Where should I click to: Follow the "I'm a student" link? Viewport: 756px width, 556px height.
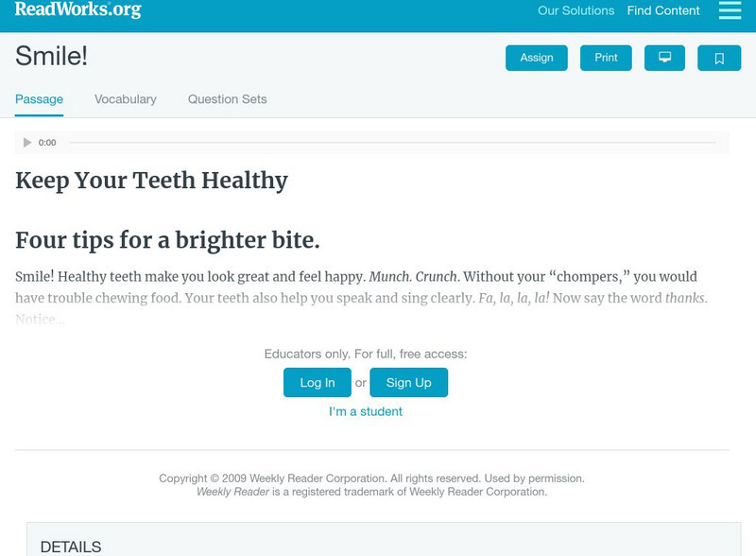[x=366, y=411]
